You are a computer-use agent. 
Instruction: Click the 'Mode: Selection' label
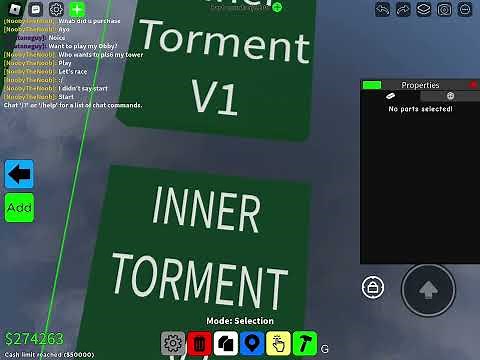pyautogui.click(x=240, y=321)
